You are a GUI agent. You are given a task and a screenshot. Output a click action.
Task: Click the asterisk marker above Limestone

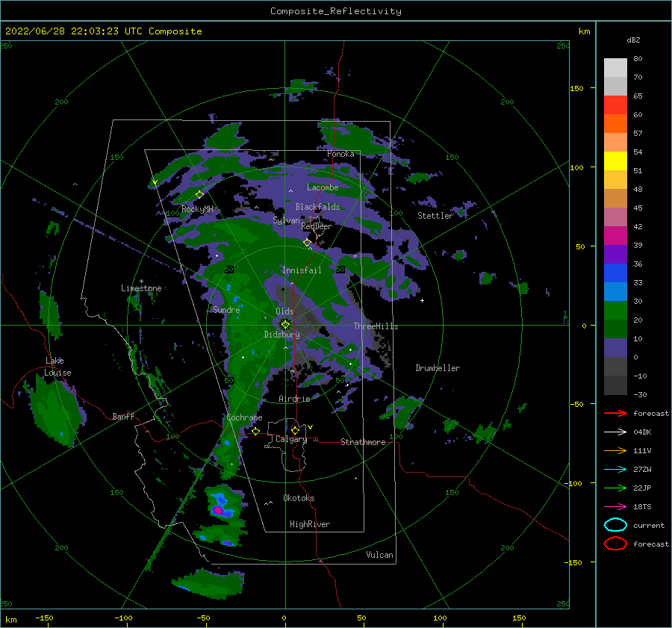pos(141,282)
